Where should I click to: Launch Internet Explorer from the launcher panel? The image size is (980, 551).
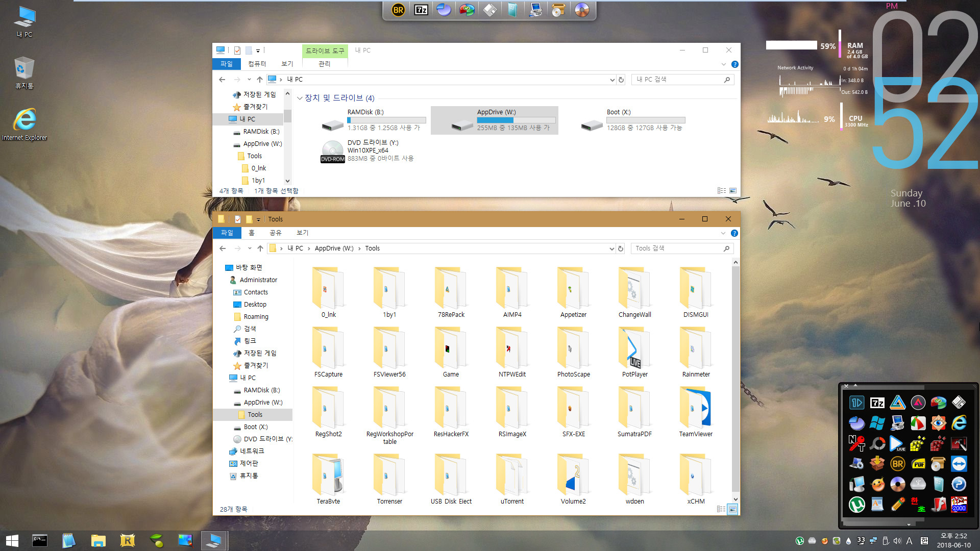point(959,423)
